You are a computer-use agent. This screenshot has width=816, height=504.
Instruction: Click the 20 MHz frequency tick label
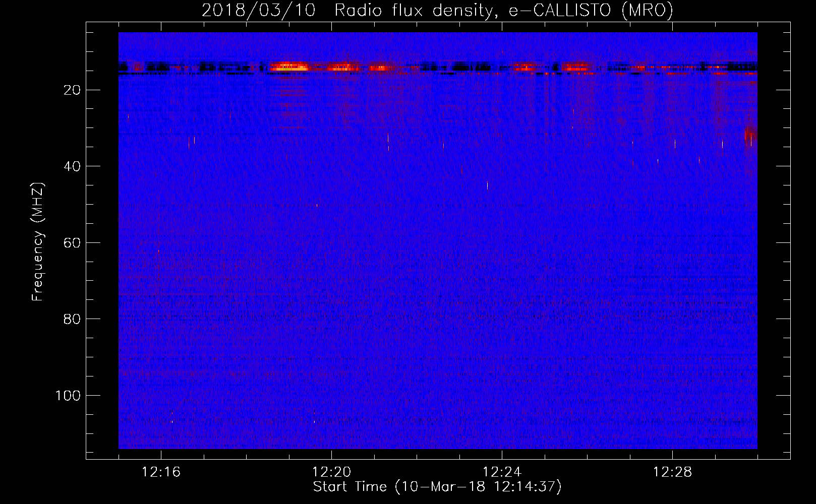72,90
